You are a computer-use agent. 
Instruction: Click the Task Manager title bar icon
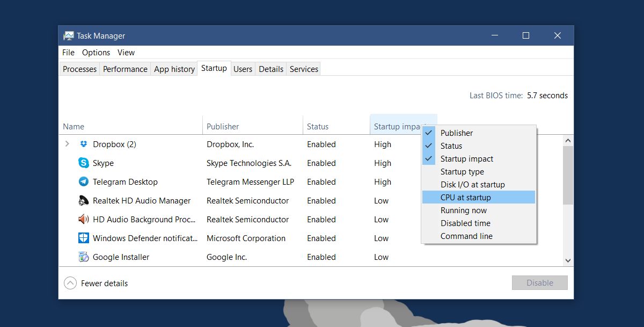[x=68, y=36]
